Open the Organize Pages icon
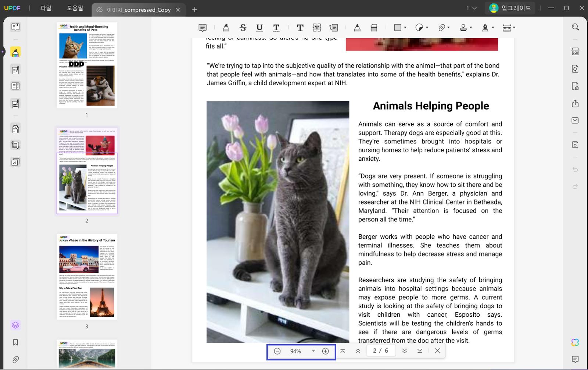 tap(15, 129)
